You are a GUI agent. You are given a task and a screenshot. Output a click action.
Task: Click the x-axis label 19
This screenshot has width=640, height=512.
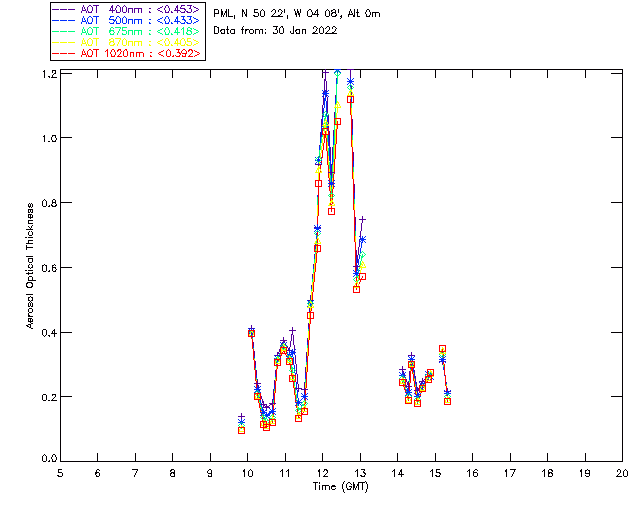coord(585,473)
